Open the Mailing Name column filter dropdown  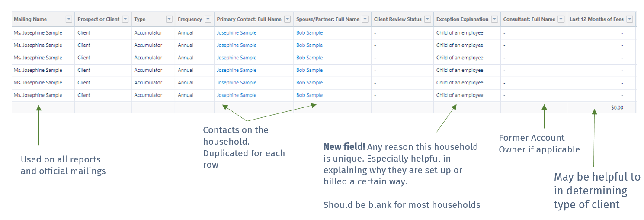[x=69, y=19]
